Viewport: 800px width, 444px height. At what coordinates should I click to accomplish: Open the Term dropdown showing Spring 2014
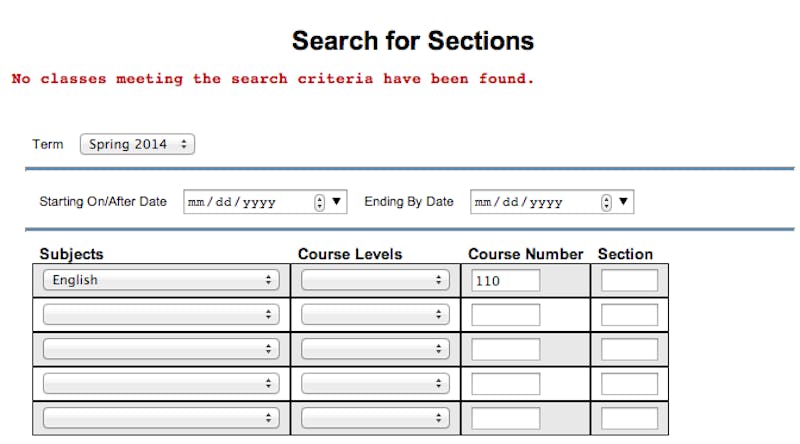(x=137, y=144)
